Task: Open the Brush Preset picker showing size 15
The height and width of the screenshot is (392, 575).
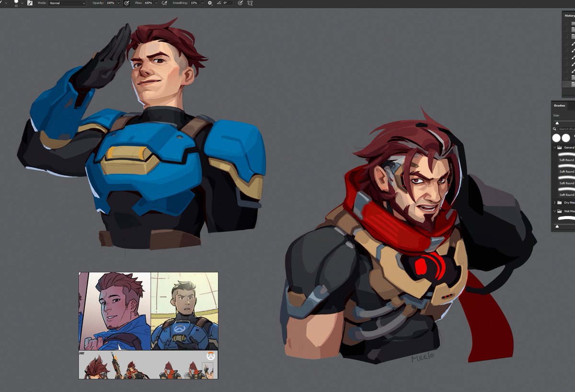Action: coord(16,3)
